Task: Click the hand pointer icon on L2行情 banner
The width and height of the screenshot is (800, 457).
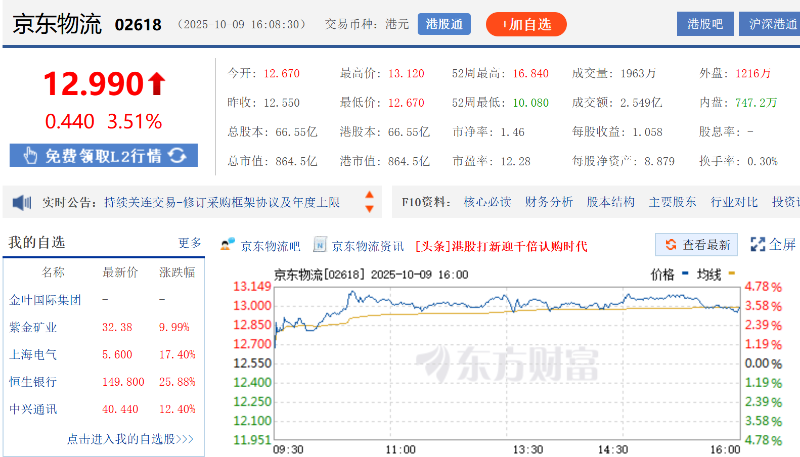Action: (x=29, y=155)
